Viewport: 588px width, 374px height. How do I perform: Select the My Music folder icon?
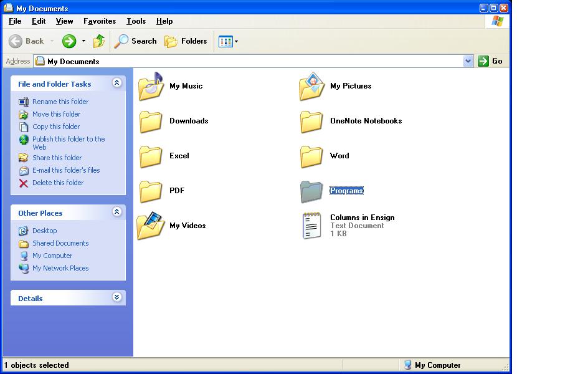click(x=151, y=87)
